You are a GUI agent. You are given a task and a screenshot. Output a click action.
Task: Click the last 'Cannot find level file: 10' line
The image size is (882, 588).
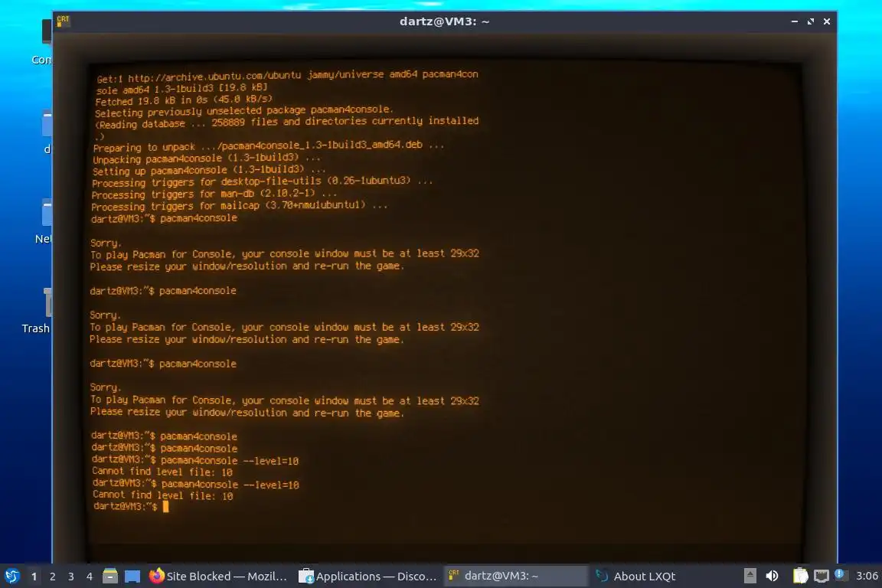(162, 495)
